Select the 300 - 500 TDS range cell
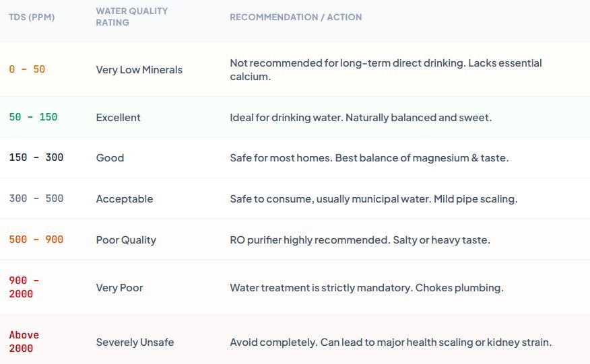Viewport: 590px width, 364px height. 36,198
